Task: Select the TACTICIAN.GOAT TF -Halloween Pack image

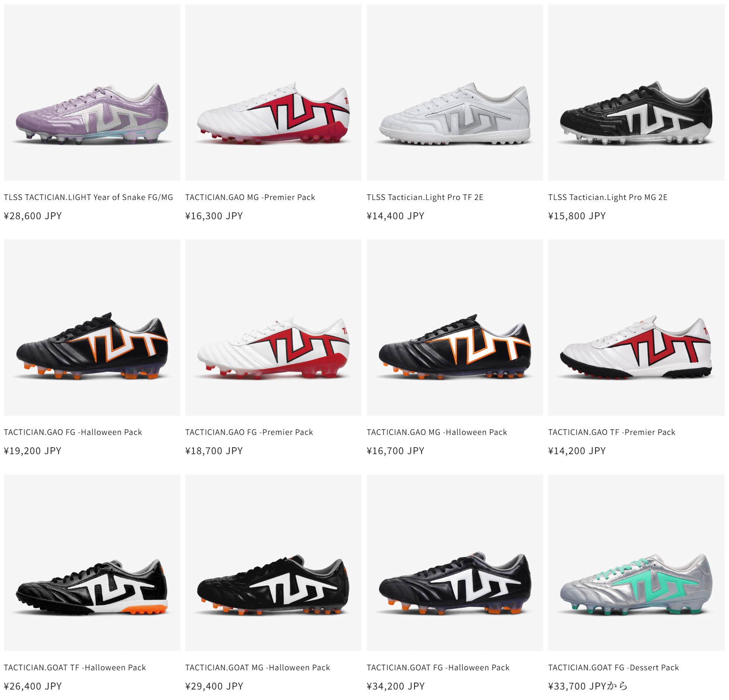Action: click(x=92, y=563)
